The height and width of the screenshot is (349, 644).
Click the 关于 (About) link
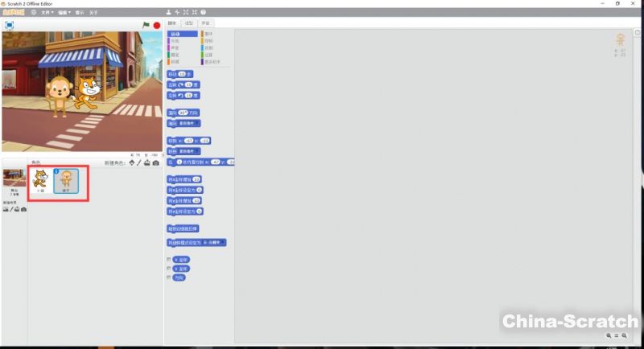pyautogui.click(x=93, y=13)
